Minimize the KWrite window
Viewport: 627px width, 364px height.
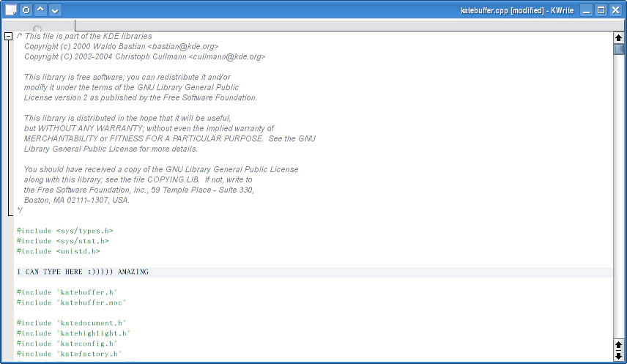click(x=586, y=10)
